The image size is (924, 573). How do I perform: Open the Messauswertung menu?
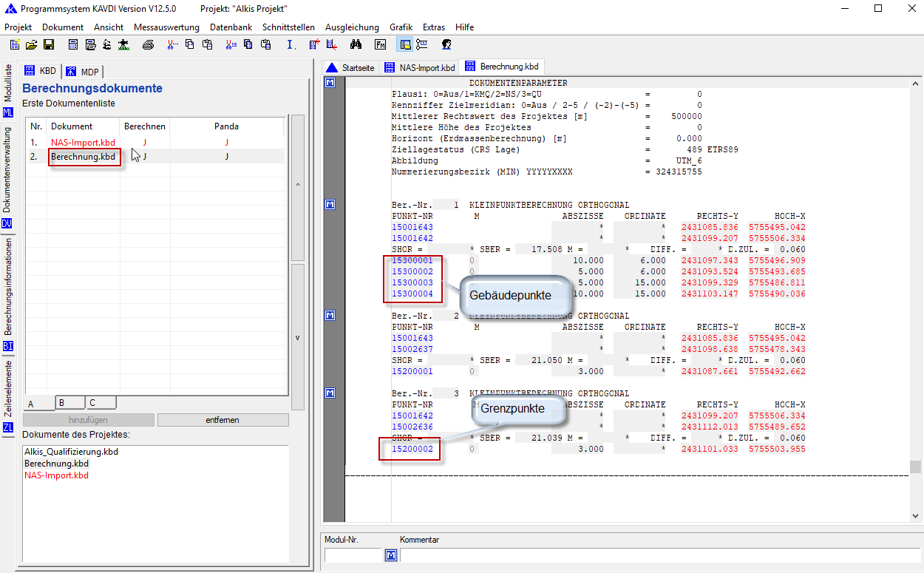166,27
